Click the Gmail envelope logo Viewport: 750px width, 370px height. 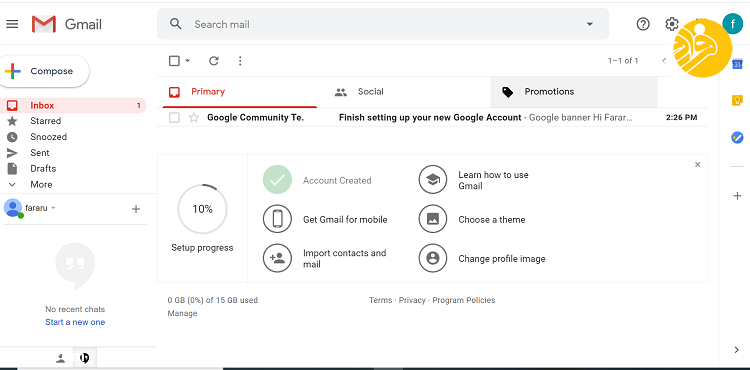click(x=44, y=24)
